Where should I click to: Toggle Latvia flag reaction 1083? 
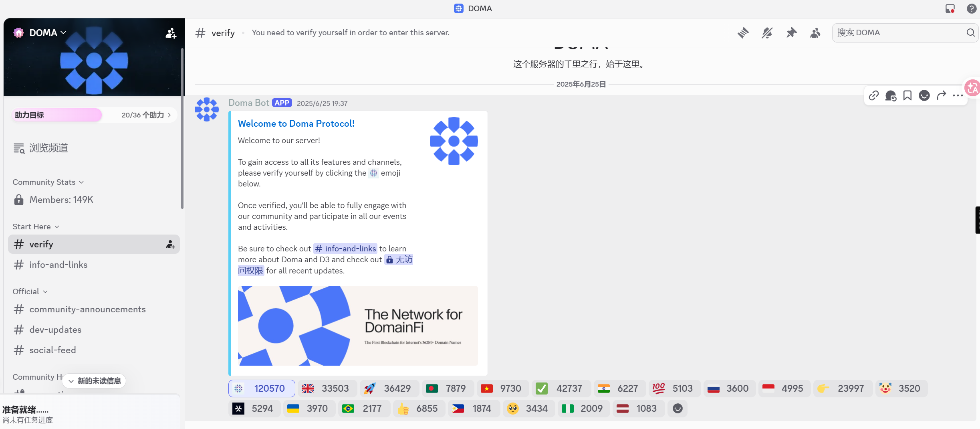click(639, 409)
